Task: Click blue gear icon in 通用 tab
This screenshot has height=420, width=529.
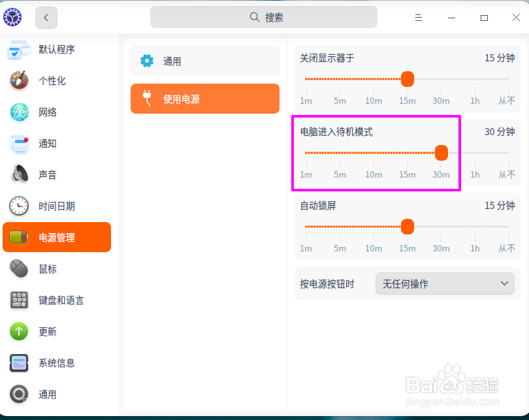Action: [147, 61]
